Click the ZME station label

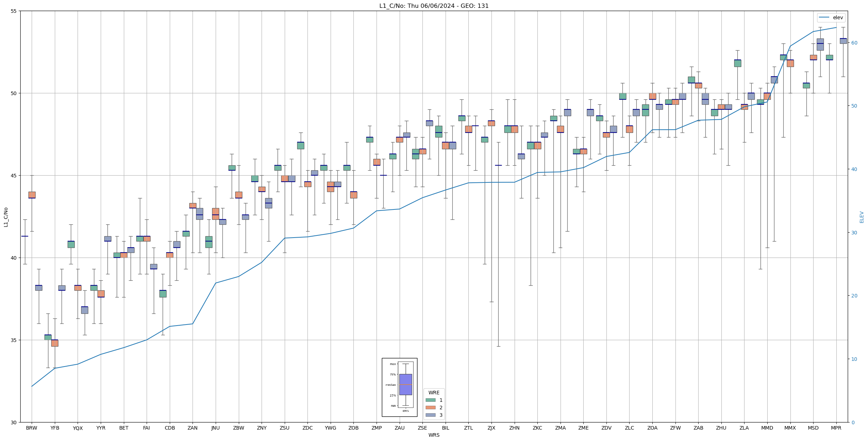pos(583,428)
